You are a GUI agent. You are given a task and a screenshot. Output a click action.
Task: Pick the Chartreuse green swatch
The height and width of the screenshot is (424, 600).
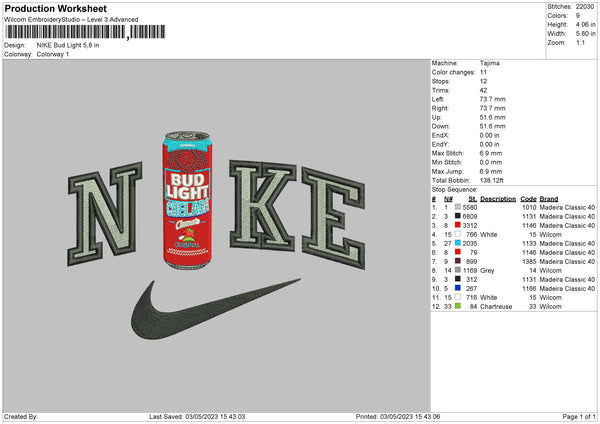[x=458, y=306]
